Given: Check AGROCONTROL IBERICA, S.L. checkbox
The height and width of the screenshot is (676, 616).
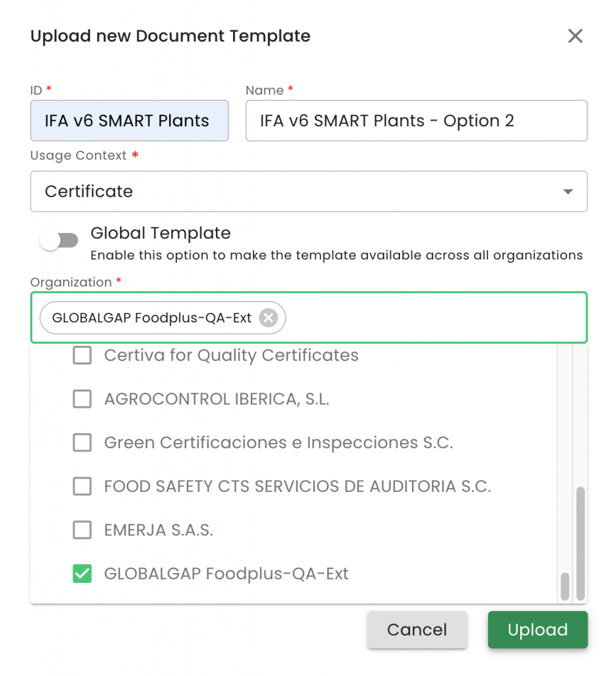Looking at the screenshot, I should (x=82, y=399).
